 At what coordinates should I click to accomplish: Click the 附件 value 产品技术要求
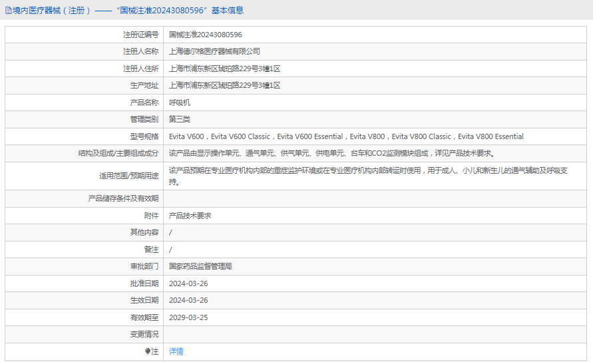click(190, 216)
